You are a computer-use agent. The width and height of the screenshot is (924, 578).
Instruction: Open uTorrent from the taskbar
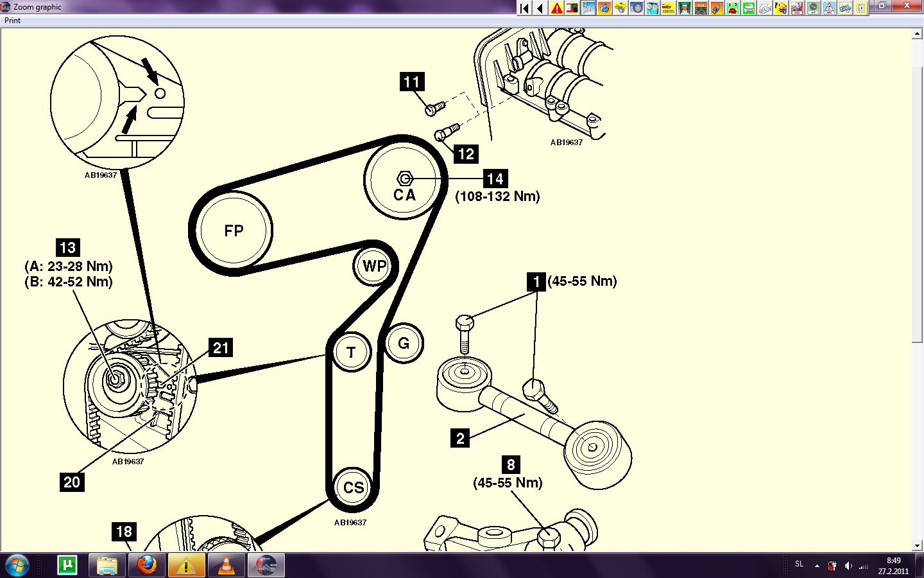pos(67,565)
